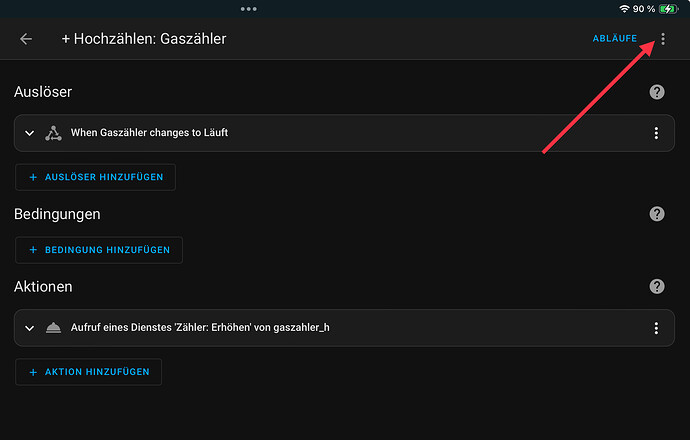Click the service bell icon in the action row
This screenshot has width=690, height=440.
(53, 328)
